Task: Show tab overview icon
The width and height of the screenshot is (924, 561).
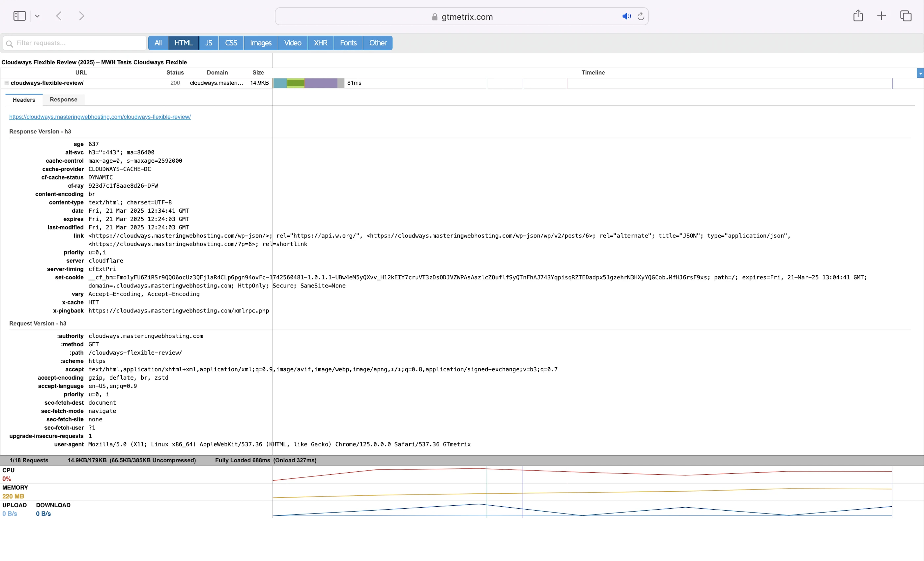Action: [x=906, y=16]
